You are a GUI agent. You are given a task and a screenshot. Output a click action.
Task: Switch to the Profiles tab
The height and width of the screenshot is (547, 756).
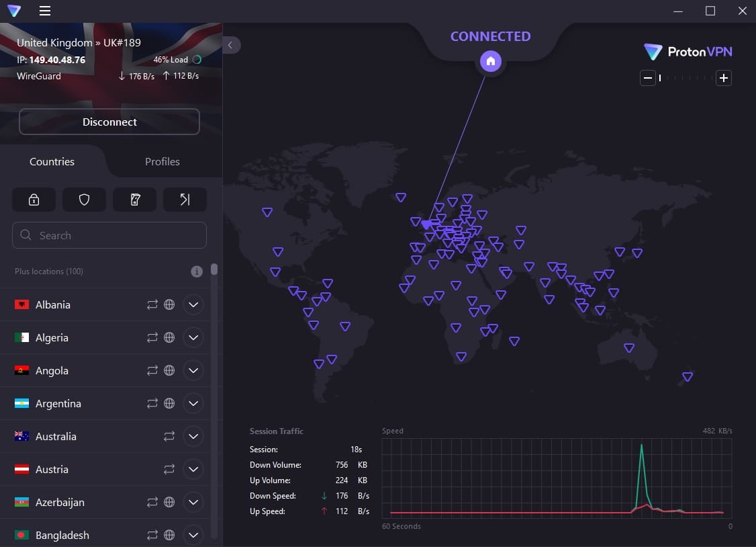point(162,161)
